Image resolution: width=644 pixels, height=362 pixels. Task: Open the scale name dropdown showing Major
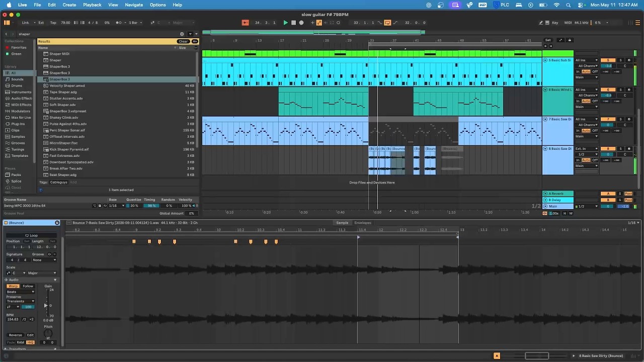42,273
